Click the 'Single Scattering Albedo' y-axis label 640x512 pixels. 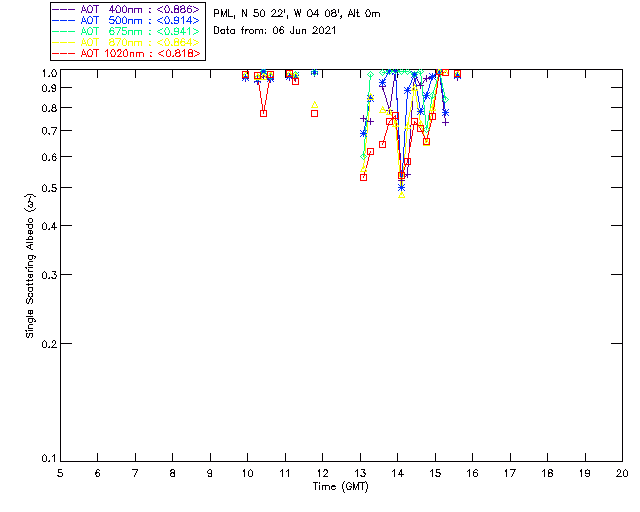(x=30, y=266)
